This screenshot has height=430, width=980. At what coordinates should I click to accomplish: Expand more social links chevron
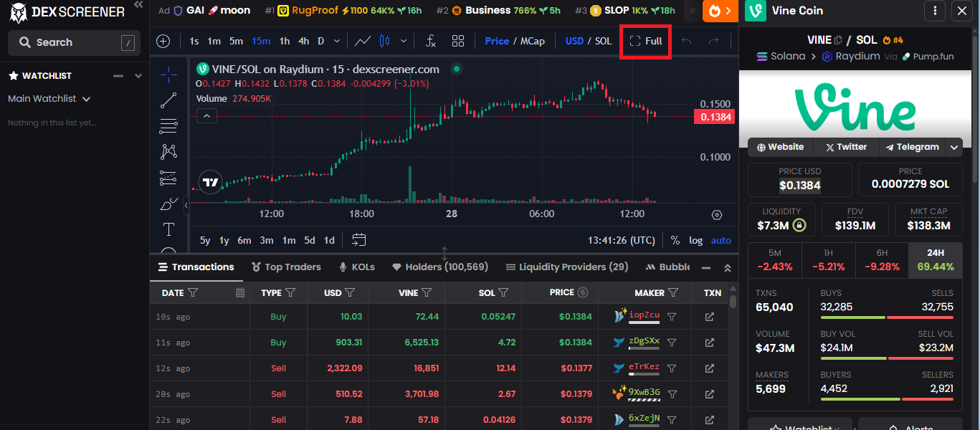[x=954, y=147]
